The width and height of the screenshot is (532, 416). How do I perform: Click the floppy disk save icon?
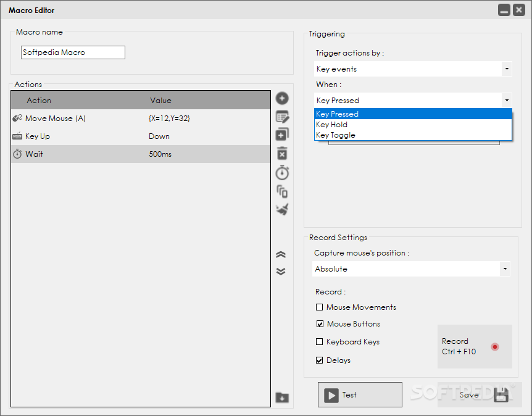(x=501, y=395)
